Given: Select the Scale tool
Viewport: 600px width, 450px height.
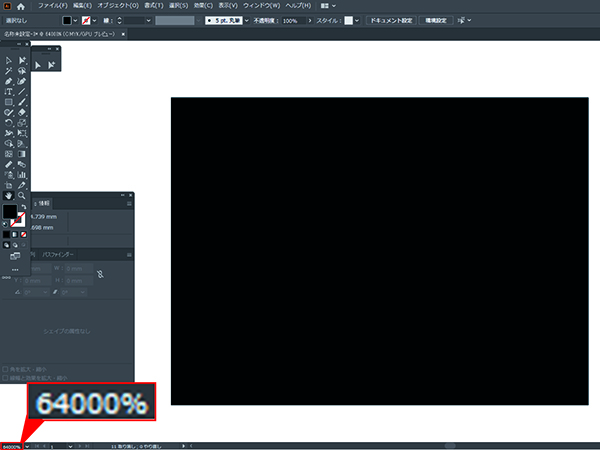Looking at the screenshot, I should [22, 123].
